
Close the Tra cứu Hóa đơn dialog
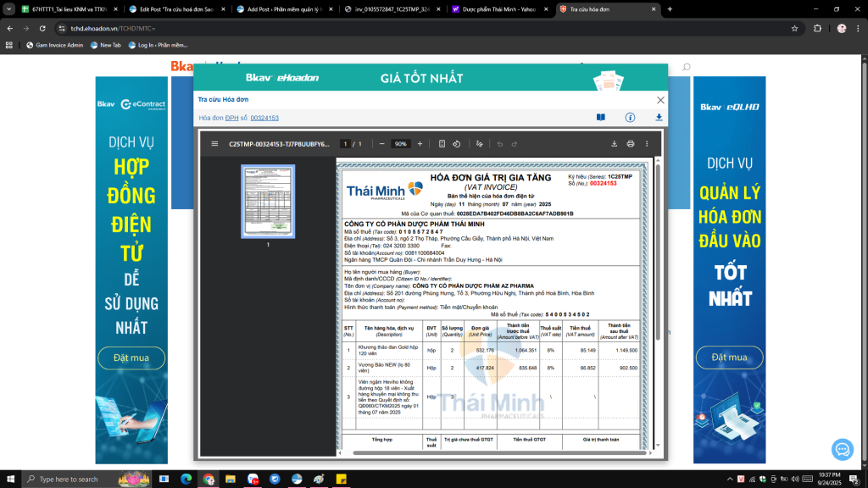[661, 99]
